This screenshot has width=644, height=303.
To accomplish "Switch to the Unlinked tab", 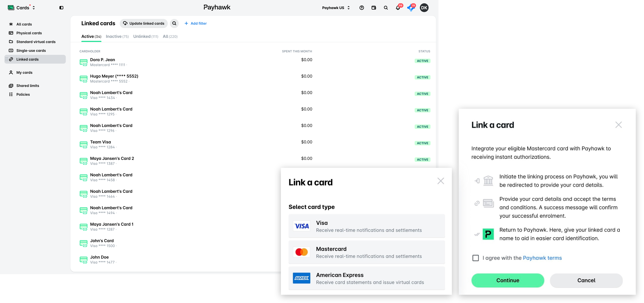I will coord(146,36).
